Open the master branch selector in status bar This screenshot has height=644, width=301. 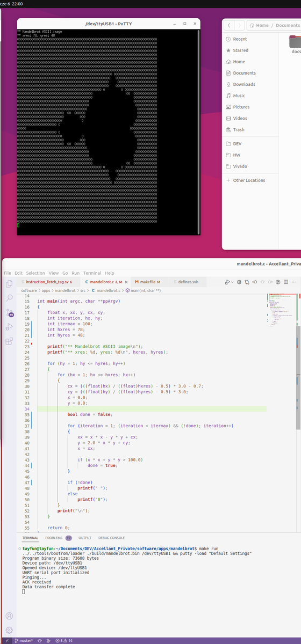tap(23, 641)
